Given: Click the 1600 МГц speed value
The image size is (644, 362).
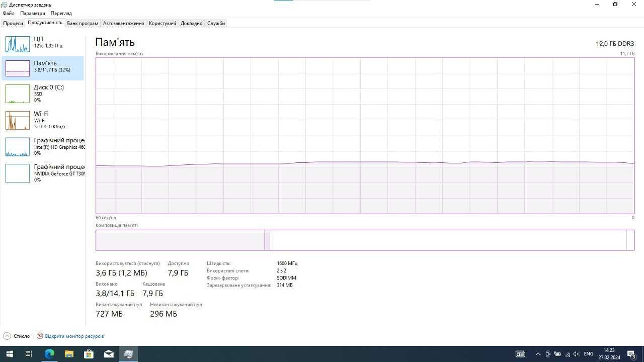Looking at the screenshot, I should (x=287, y=263).
